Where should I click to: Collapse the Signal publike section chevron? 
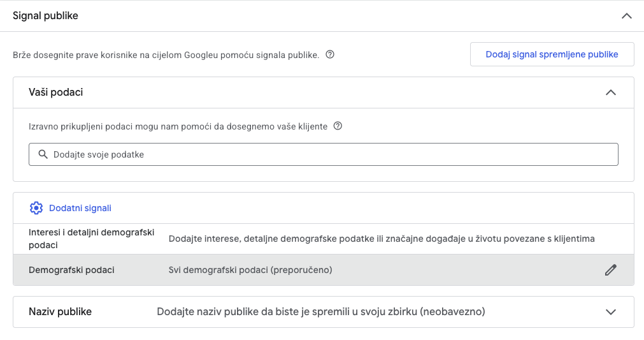point(626,16)
